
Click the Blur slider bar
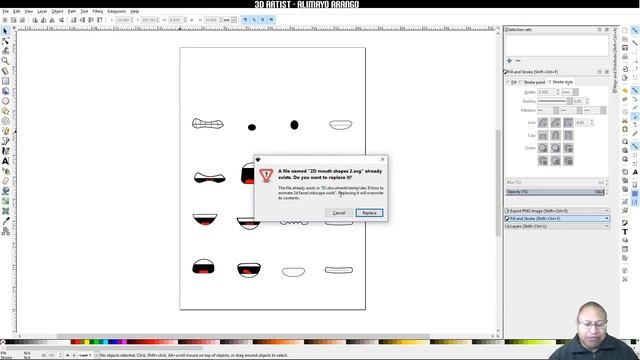click(555, 182)
